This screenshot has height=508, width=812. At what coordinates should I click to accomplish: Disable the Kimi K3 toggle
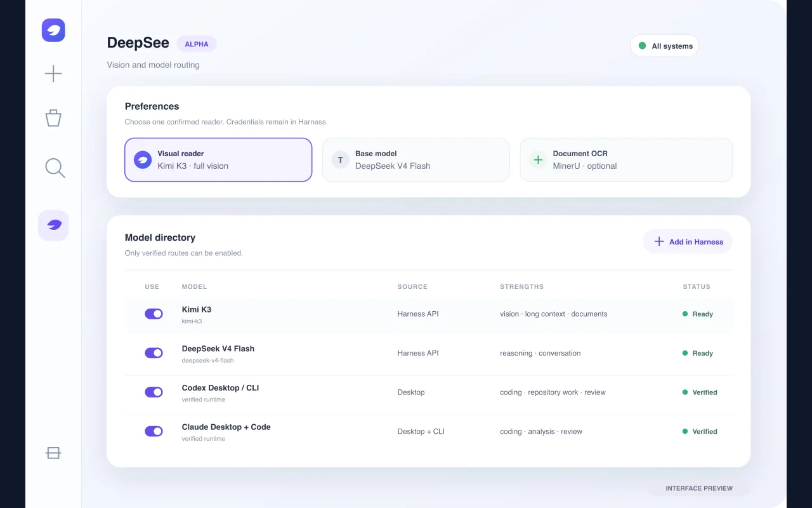click(154, 314)
